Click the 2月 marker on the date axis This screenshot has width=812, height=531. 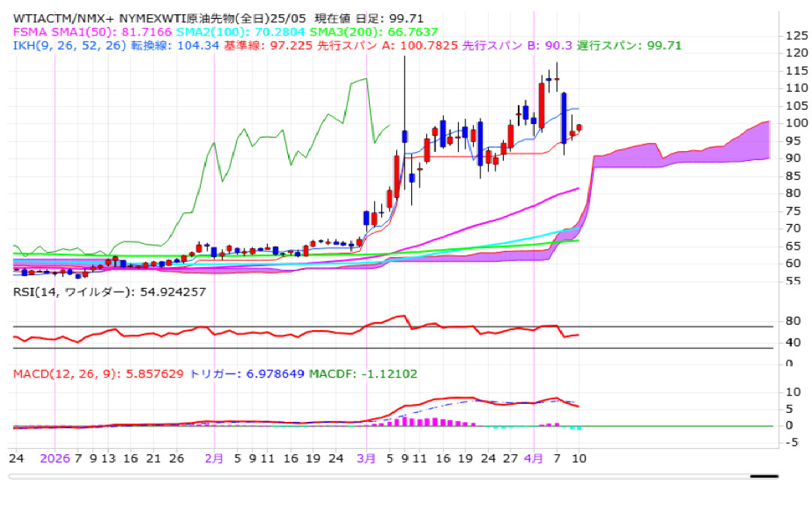[214, 457]
